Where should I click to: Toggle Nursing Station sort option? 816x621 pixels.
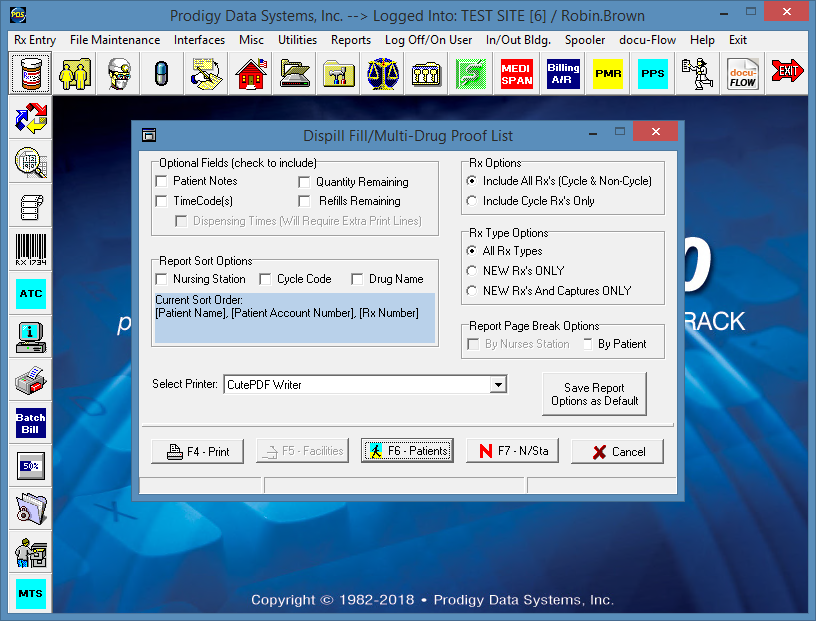162,279
